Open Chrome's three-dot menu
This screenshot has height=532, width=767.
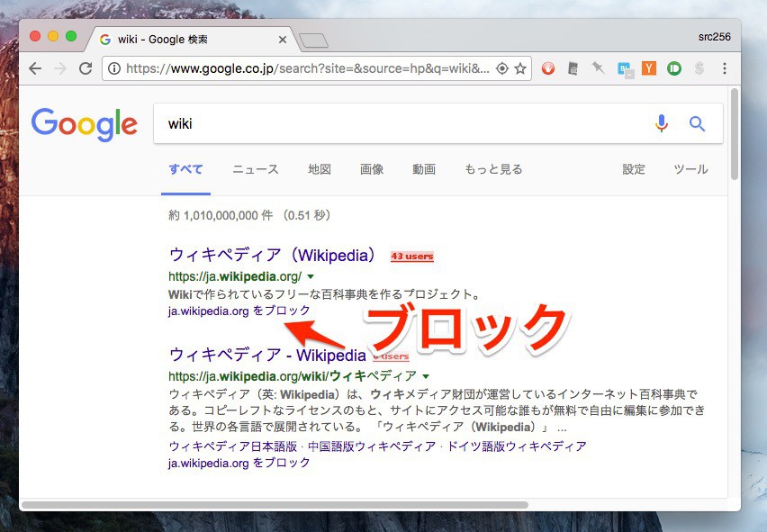click(x=725, y=68)
